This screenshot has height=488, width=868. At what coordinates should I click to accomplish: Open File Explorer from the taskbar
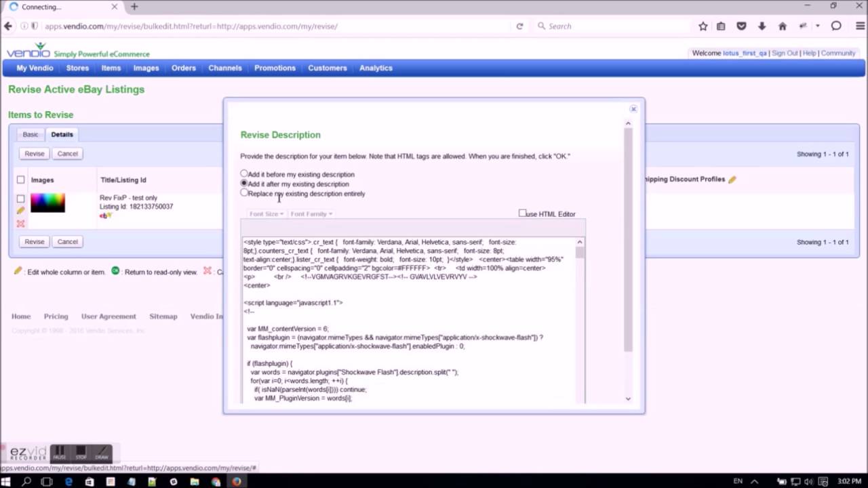pyautogui.click(x=195, y=481)
